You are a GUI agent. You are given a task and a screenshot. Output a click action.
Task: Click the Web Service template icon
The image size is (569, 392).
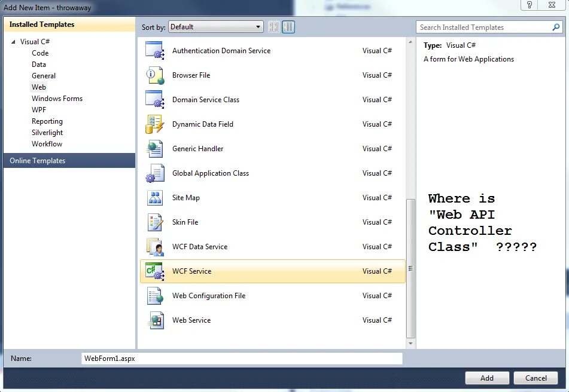click(155, 320)
